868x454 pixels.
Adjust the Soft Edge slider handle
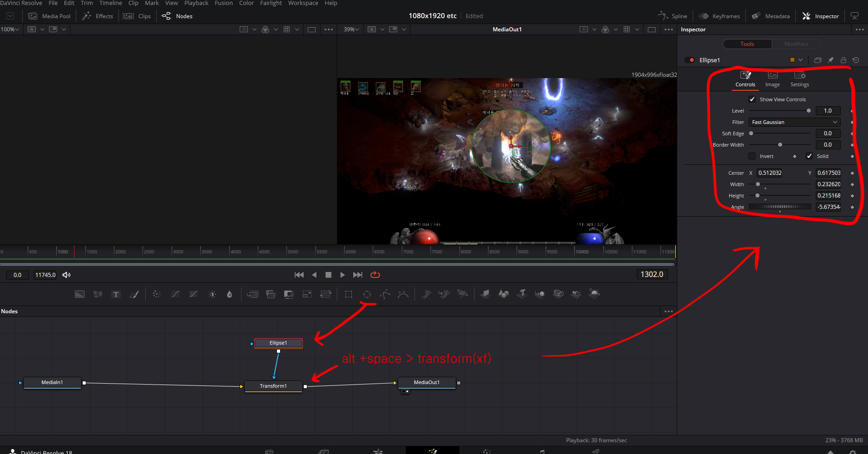click(751, 133)
